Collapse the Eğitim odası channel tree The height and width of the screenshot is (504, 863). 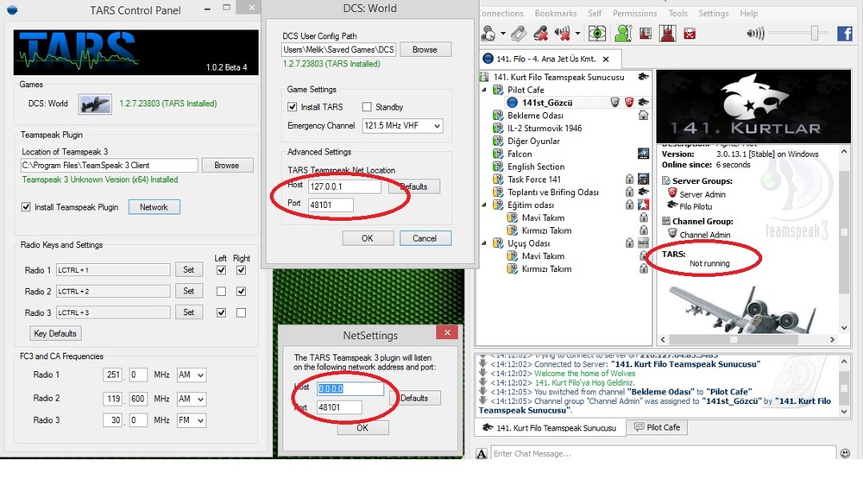tap(484, 205)
